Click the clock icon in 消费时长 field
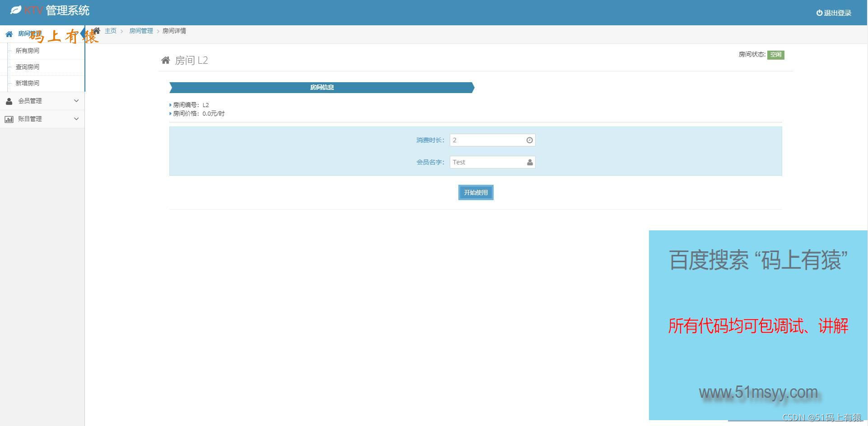 click(x=530, y=140)
